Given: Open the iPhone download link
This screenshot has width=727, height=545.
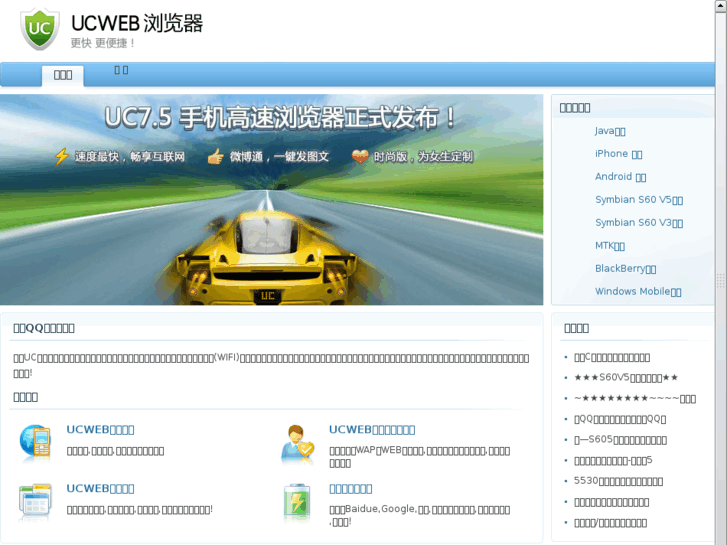Looking at the screenshot, I should (x=619, y=154).
